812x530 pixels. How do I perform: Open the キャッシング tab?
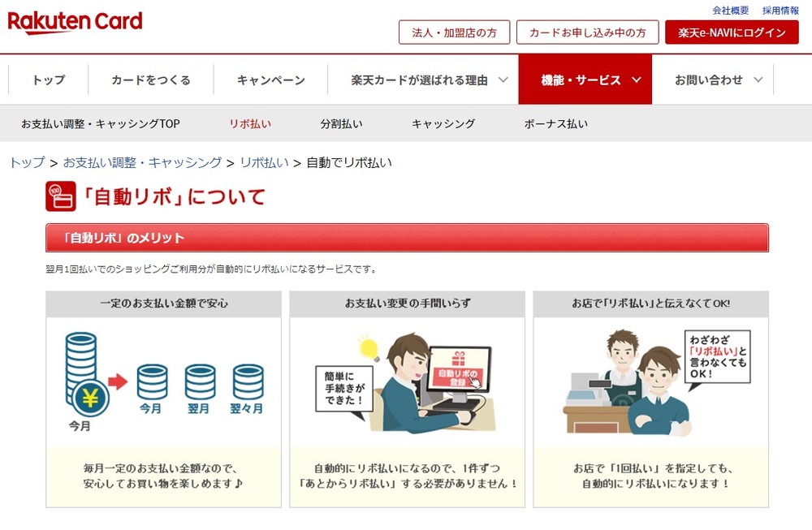pyautogui.click(x=442, y=123)
